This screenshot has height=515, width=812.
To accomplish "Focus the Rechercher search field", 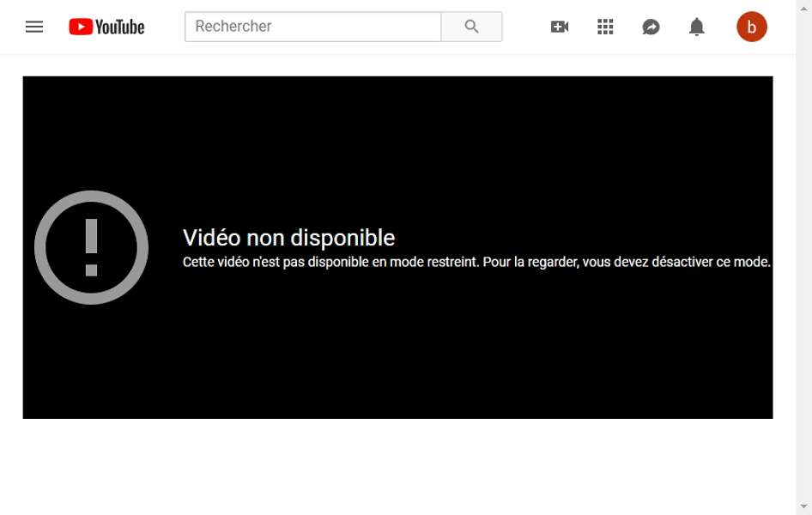I will click(x=312, y=27).
